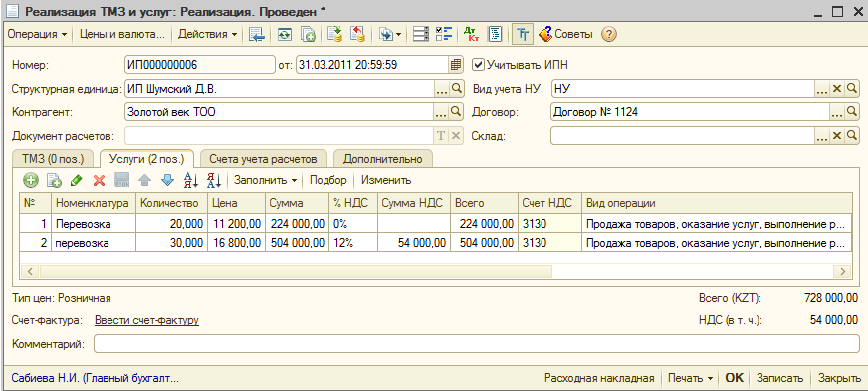Delete row with red X icon
This screenshot has width=868, height=391.
click(x=100, y=180)
